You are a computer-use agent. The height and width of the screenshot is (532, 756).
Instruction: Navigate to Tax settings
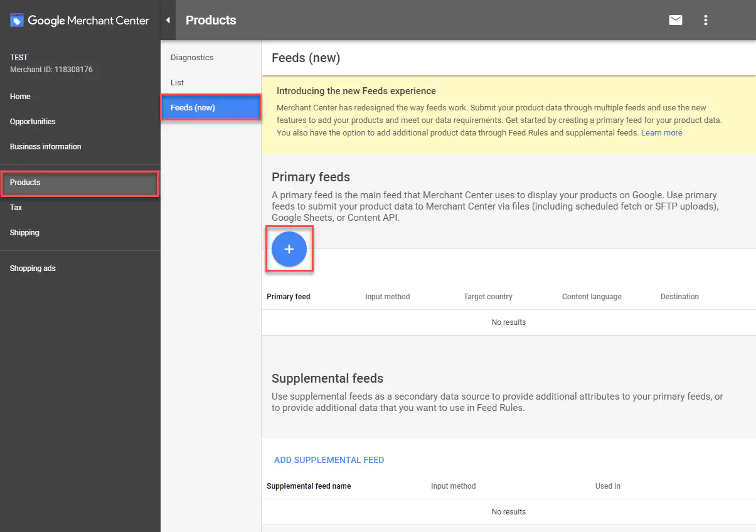(x=16, y=208)
